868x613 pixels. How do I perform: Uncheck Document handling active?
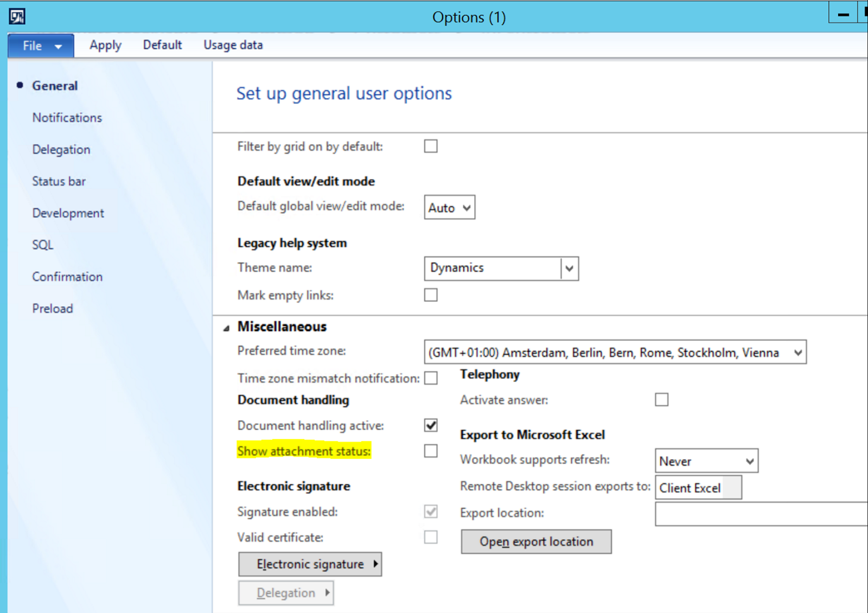(x=430, y=426)
